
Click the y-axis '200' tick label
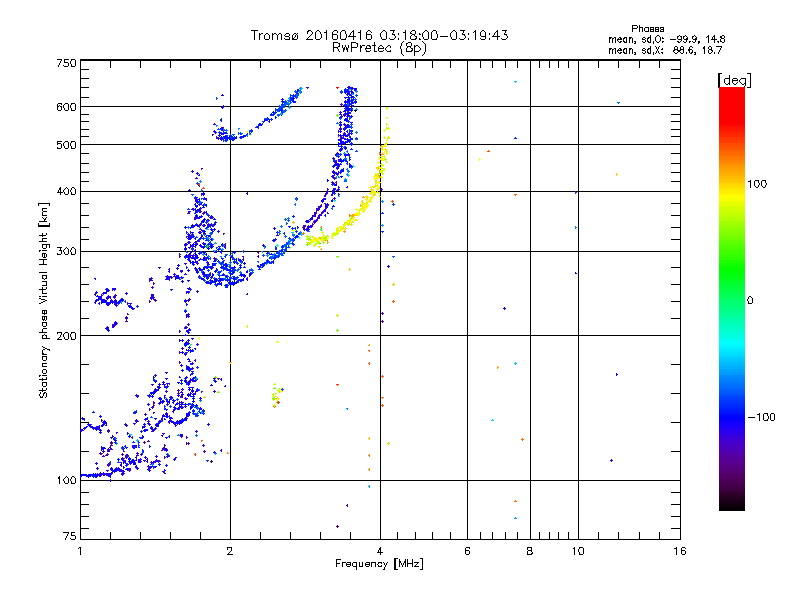tap(66, 336)
